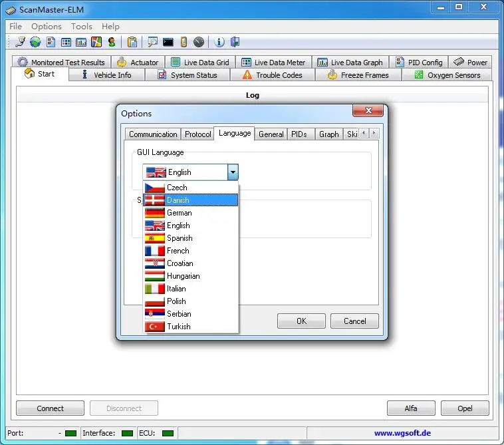
Task: Click the person toolbar icon
Action: click(112, 42)
